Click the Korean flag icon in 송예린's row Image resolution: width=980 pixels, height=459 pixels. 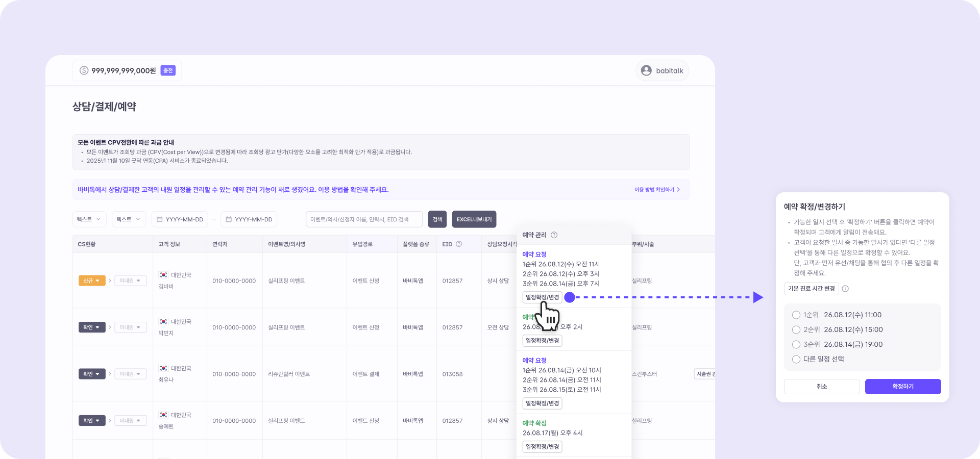163,415
